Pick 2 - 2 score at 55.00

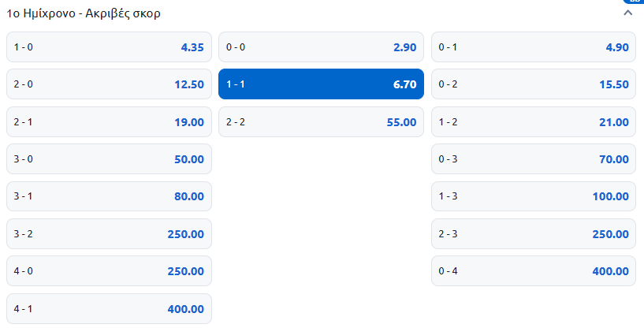coord(321,122)
